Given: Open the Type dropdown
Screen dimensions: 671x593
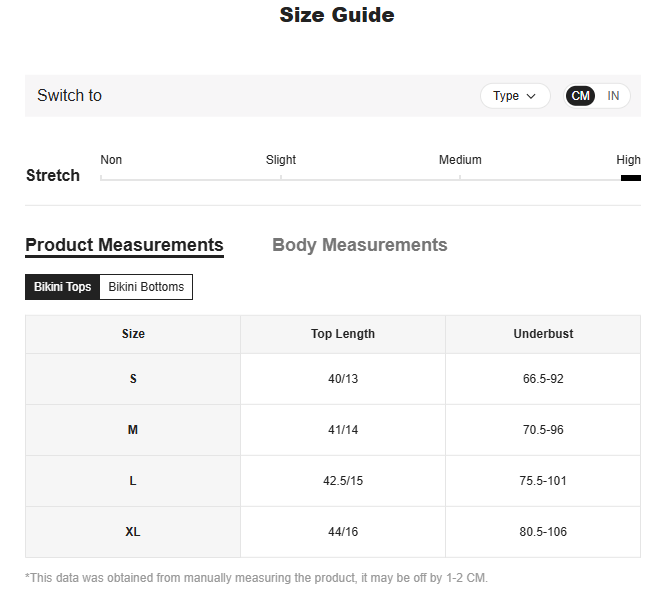Looking at the screenshot, I should click(515, 96).
